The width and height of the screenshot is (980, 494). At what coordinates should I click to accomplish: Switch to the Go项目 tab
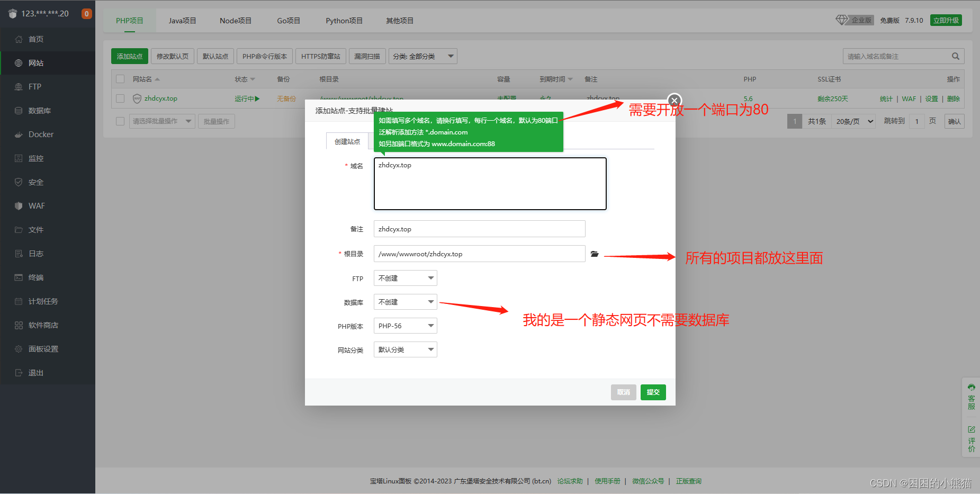(x=289, y=21)
